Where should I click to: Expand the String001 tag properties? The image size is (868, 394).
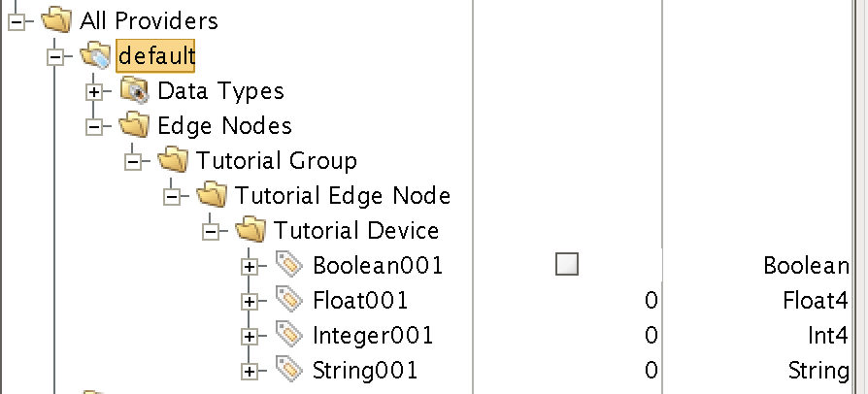tap(250, 372)
